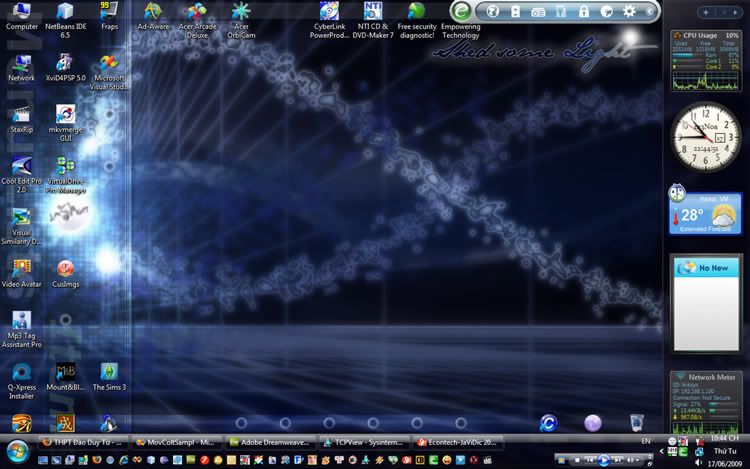
Task: Click the taskbar clock showing 10:44
Action: point(712,440)
